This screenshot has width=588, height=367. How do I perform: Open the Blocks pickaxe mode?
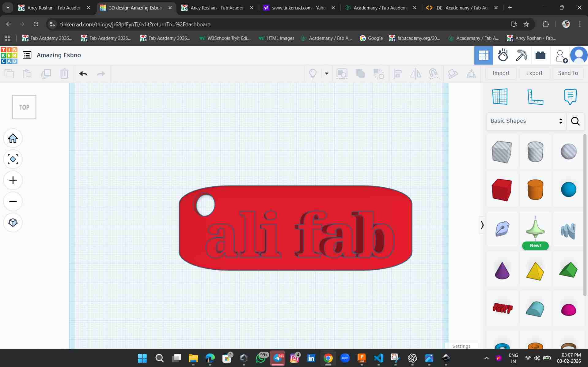point(522,55)
